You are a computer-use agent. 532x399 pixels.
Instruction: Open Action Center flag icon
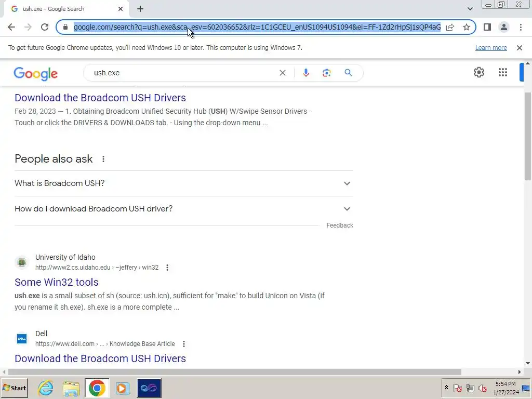[x=457, y=388]
